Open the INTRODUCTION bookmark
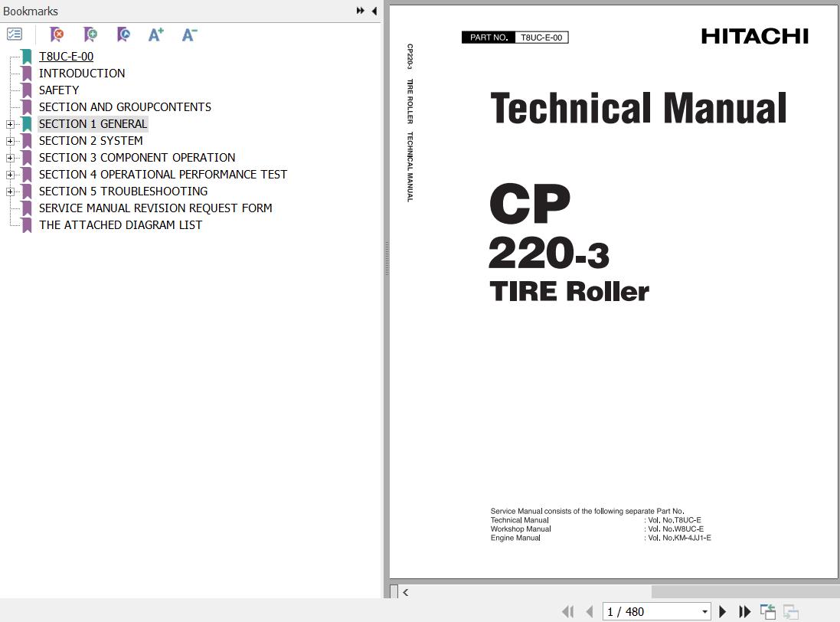This screenshot has width=840, height=622. (x=82, y=74)
